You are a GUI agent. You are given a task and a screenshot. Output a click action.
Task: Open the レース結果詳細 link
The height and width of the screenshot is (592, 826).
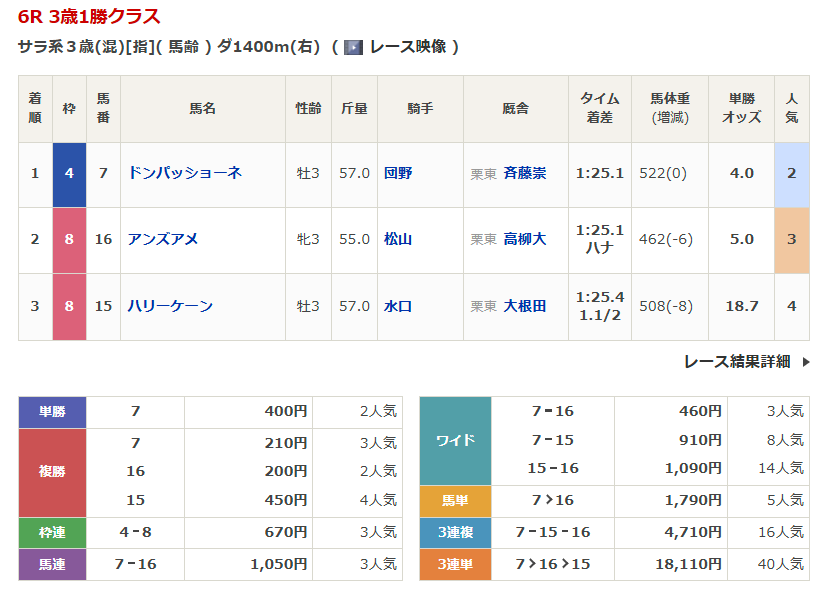point(737,362)
